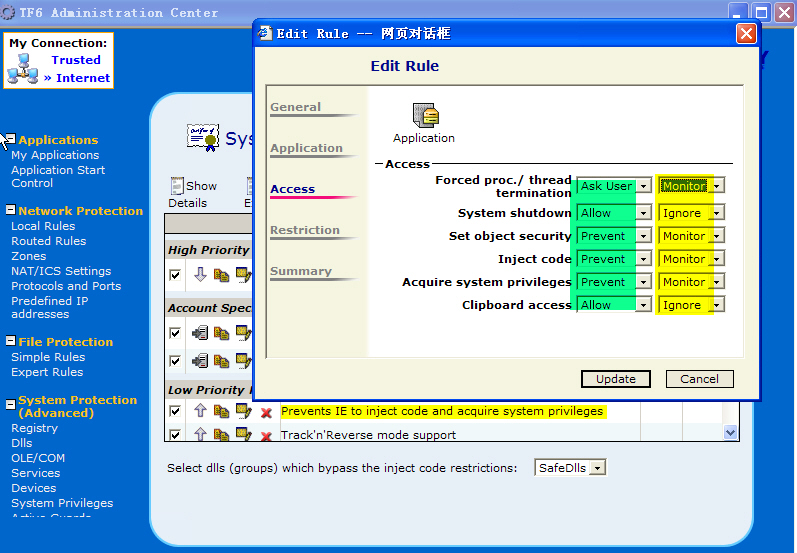Click the edit icon for the Track'n'Reverse rule
This screenshot has width=797, height=553.
(x=243, y=434)
